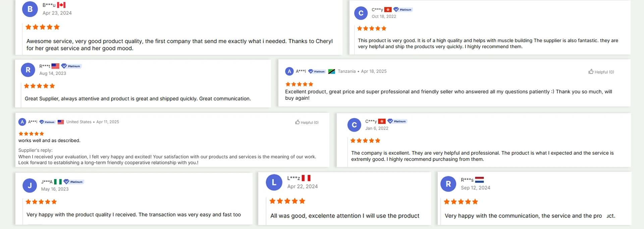
Task: Click the Platinum badge beside J***A
Action: [x=73, y=182]
